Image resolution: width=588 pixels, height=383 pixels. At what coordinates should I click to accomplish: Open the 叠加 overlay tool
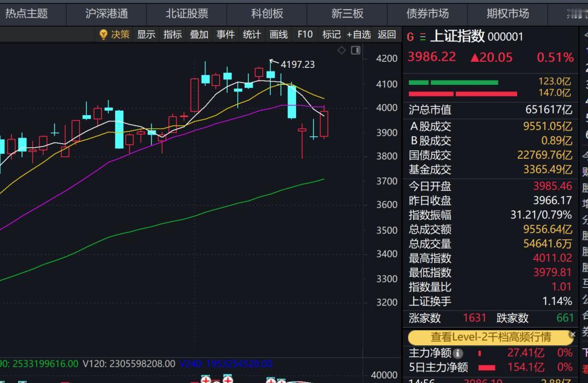coord(200,35)
